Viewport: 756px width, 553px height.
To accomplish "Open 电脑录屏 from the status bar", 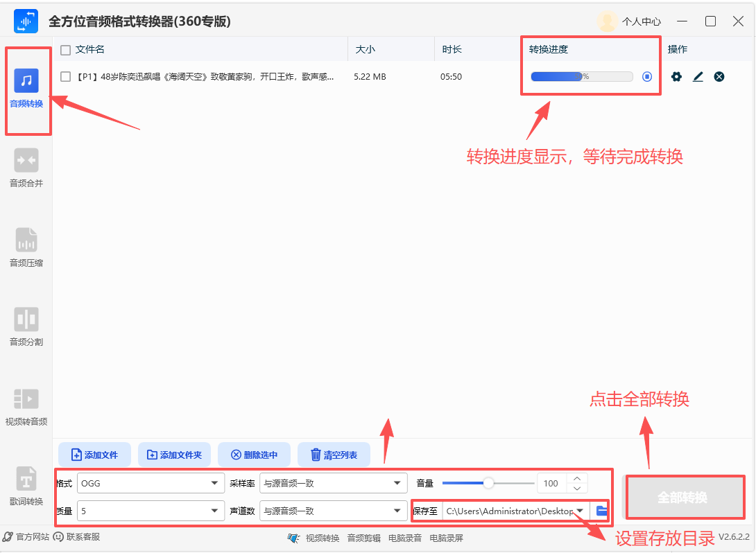I will [x=447, y=538].
